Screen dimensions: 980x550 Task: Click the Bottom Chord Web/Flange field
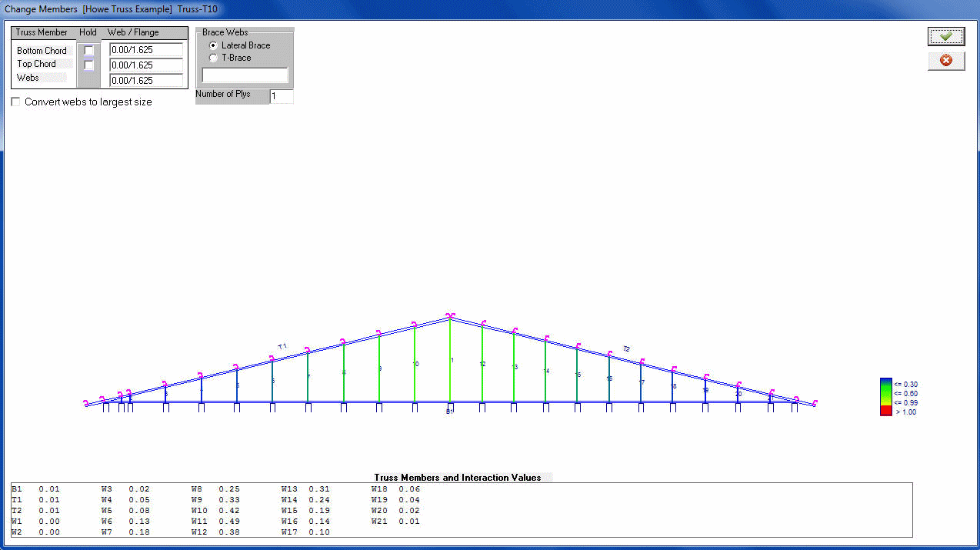pyautogui.click(x=146, y=50)
